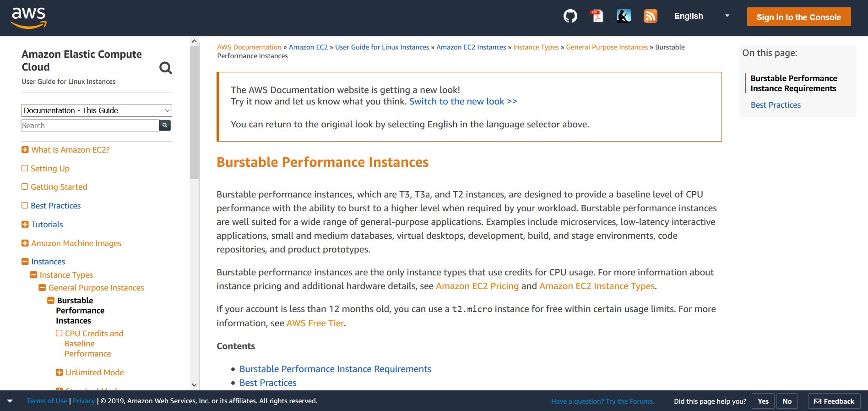Screen dimensions: 868x411
Task: Open the English language selector
Action: click(702, 16)
